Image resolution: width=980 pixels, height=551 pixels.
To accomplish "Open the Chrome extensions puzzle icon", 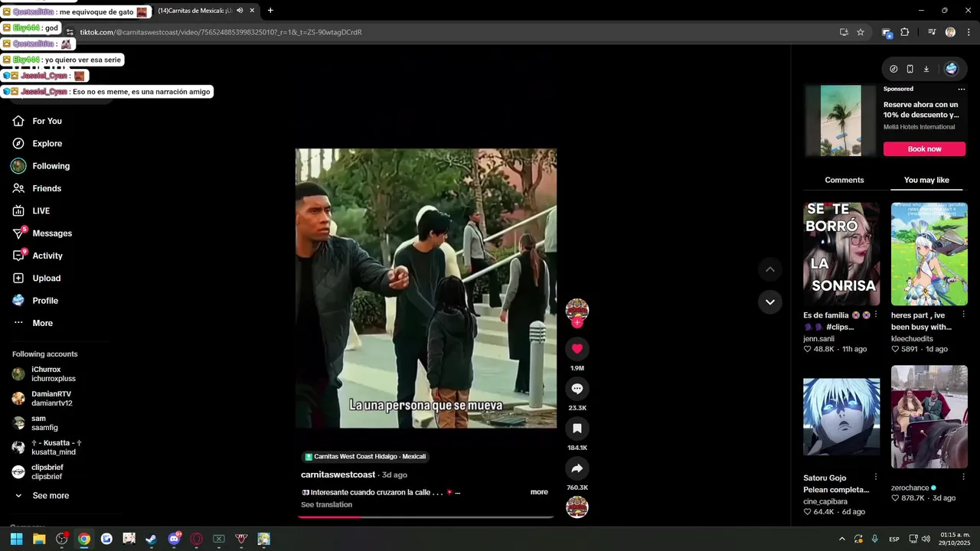I will pyautogui.click(x=904, y=32).
